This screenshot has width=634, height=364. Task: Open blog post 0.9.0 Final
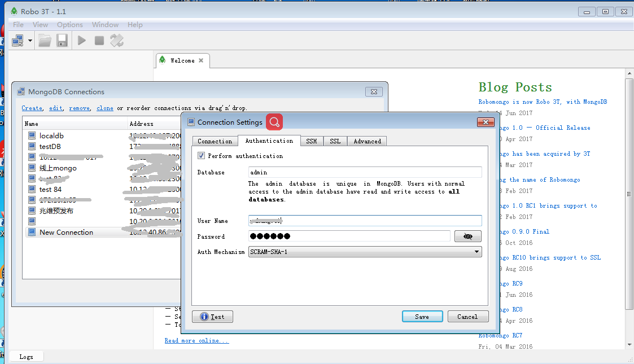point(524,231)
